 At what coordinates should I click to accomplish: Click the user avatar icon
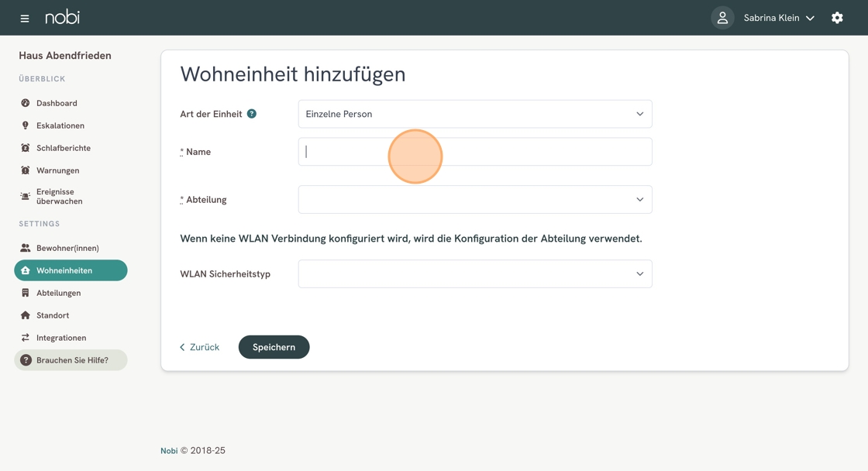[x=722, y=18]
